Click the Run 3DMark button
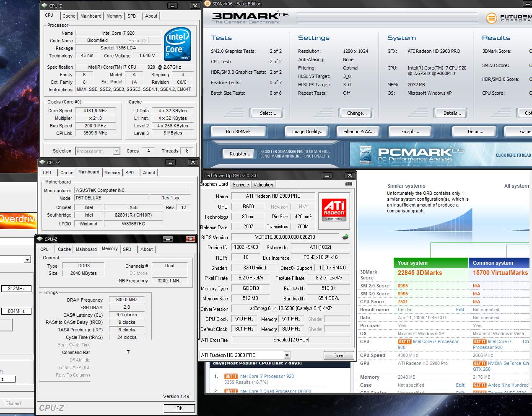 click(238, 132)
